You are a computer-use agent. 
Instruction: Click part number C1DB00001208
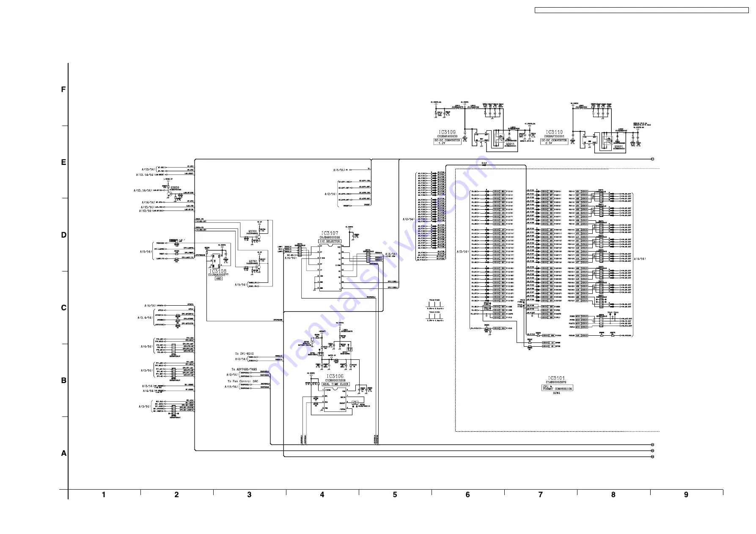pos(335,381)
